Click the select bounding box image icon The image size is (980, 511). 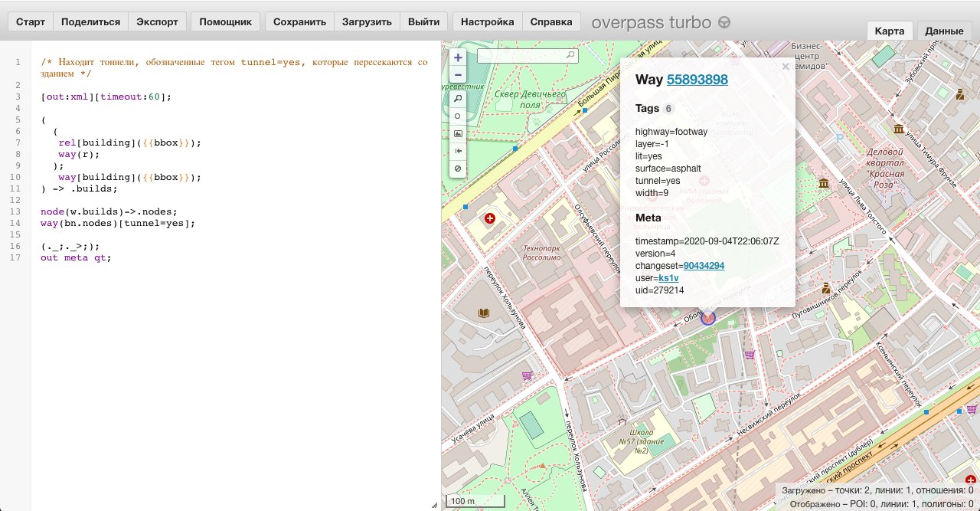click(458, 133)
